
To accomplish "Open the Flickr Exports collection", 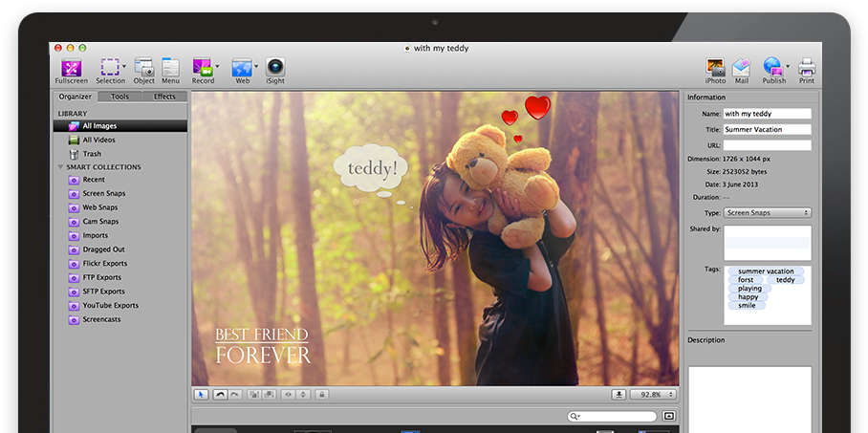I will [x=120, y=264].
